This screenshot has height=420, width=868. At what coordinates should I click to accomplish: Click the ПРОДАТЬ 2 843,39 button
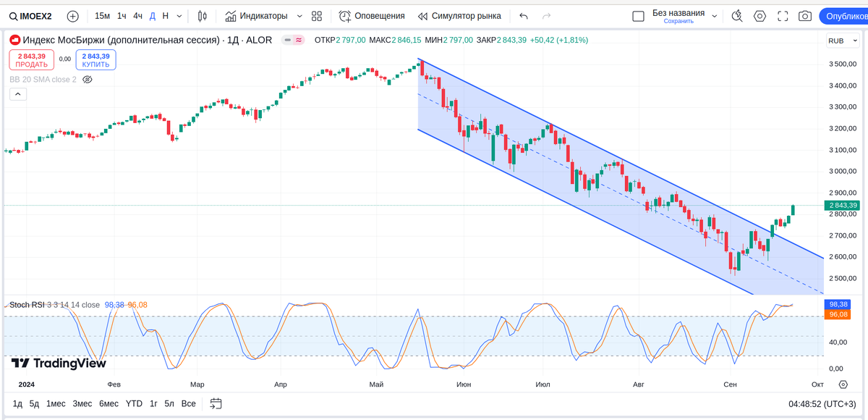coord(31,60)
